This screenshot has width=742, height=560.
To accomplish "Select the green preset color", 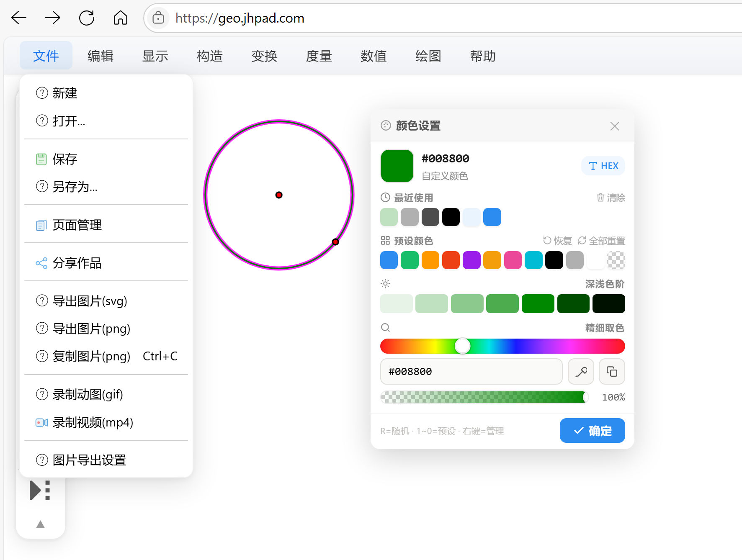I will tap(410, 260).
